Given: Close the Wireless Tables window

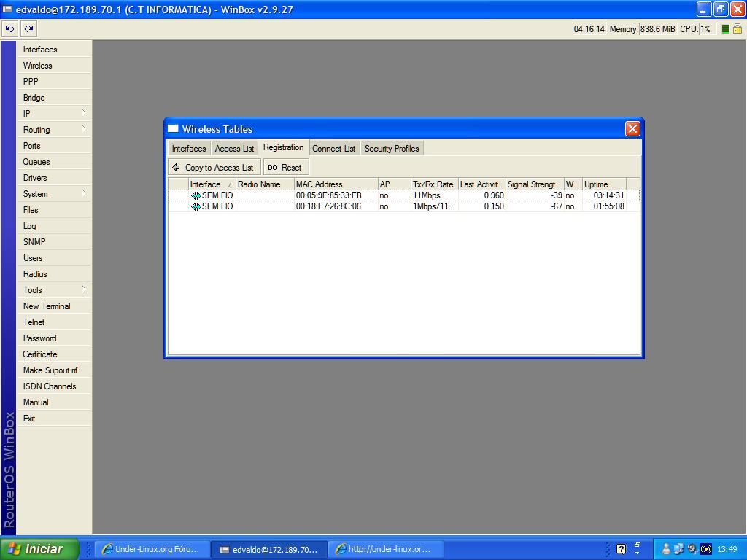Looking at the screenshot, I should (632, 128).
